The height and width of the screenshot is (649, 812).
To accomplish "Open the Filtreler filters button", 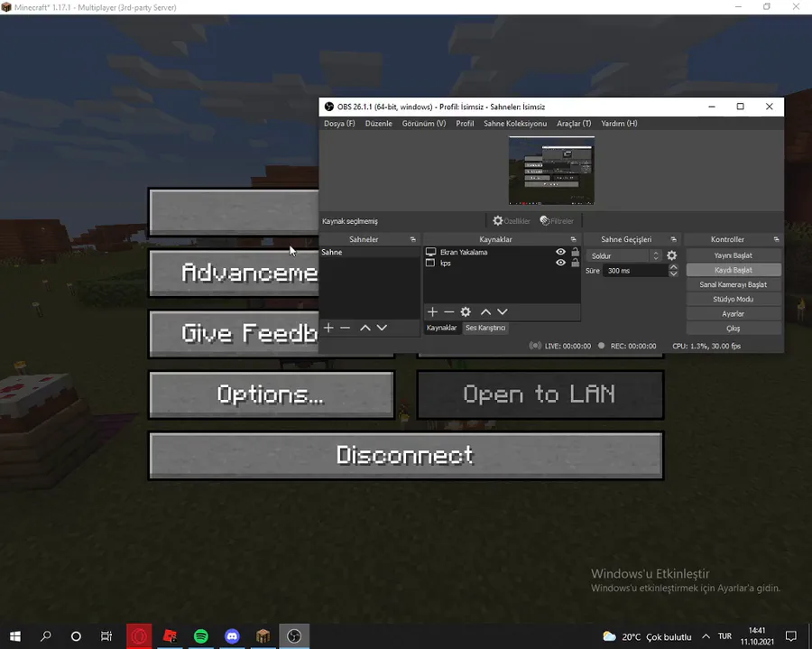I will [x=557, y=221].
